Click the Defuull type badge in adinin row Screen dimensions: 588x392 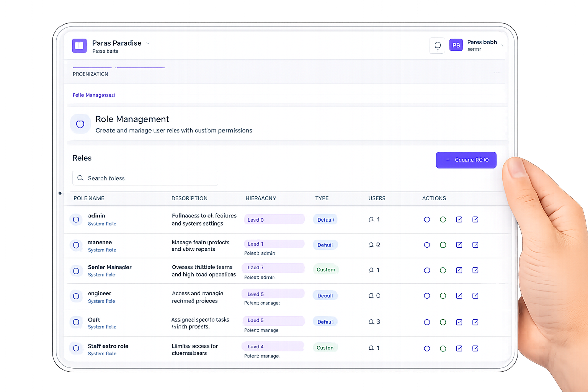tap(325, 220)
